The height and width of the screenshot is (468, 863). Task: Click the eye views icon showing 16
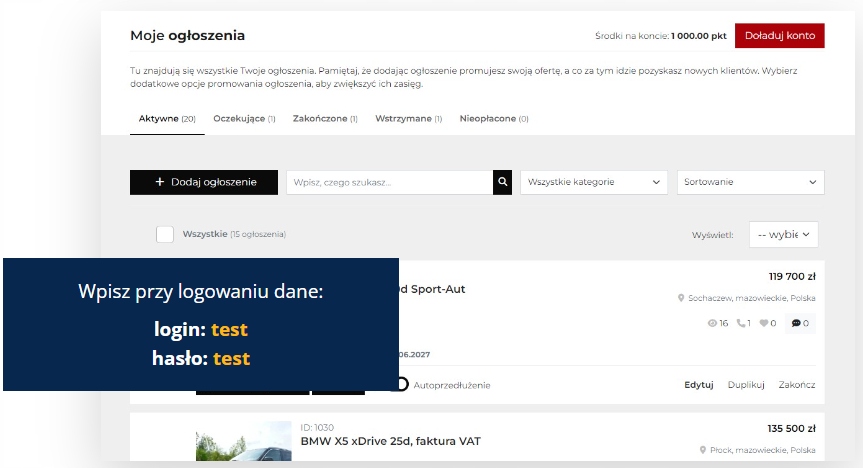coord(712,323)
